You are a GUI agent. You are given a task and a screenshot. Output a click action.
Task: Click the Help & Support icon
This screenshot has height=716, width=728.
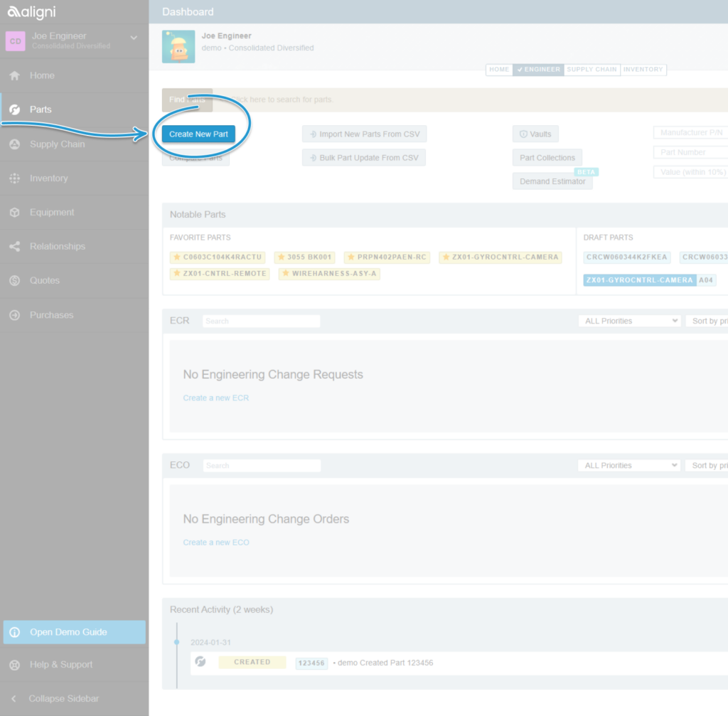pos(16,664)
